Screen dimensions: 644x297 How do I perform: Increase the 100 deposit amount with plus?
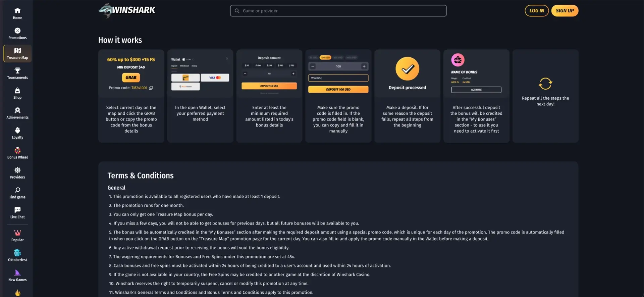[364, 66]
